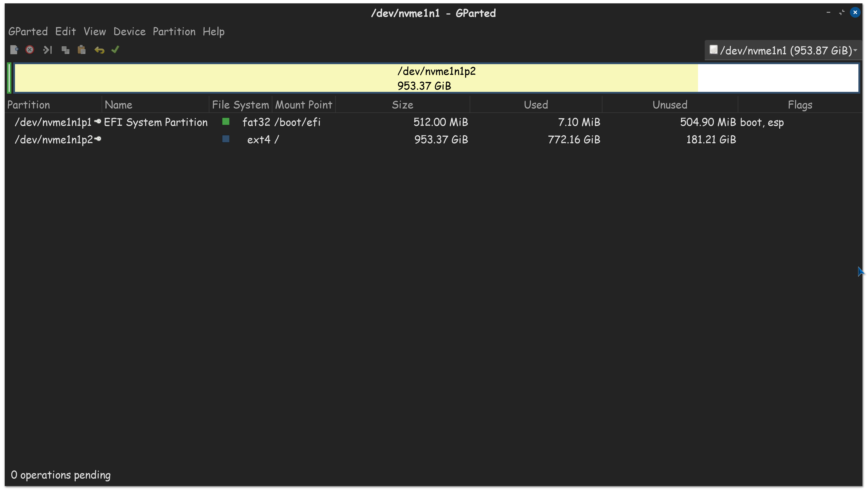Click the disk icon in device selector
Screen dimensions: 868x493
pyautogui.click(x=713, y=50)
